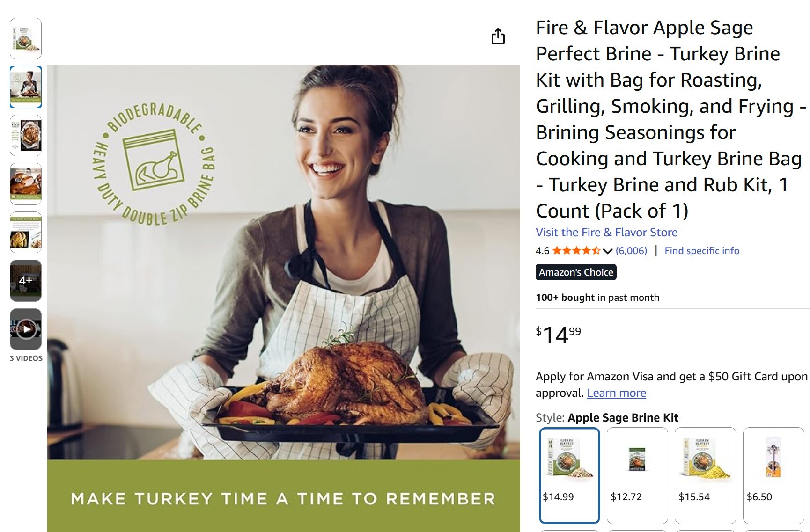
Task: Play the product video thumbnail
Action: (26, 329)
